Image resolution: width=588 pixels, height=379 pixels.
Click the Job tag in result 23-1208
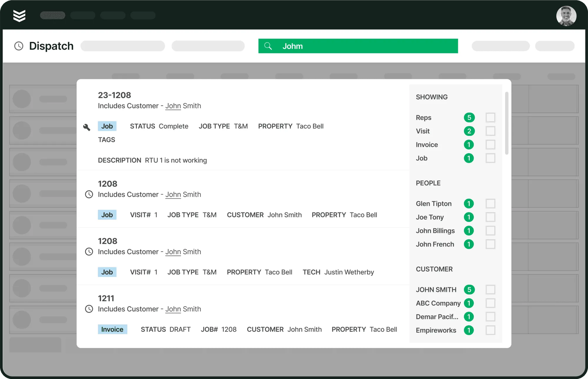(107, 126)
